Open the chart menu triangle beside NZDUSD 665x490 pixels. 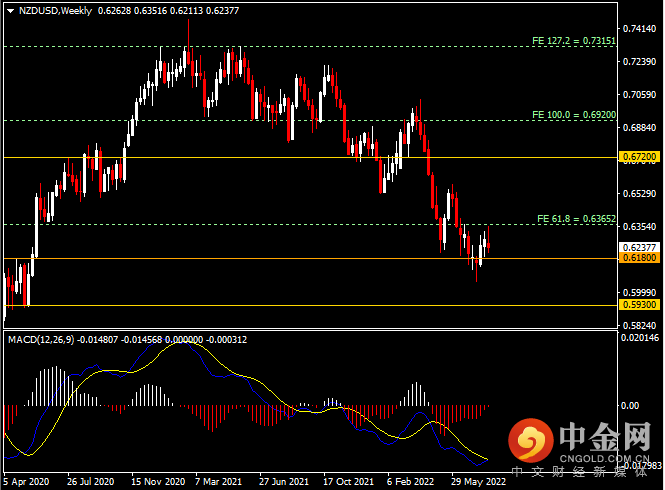pyautogui.click(x=11, y=11)
